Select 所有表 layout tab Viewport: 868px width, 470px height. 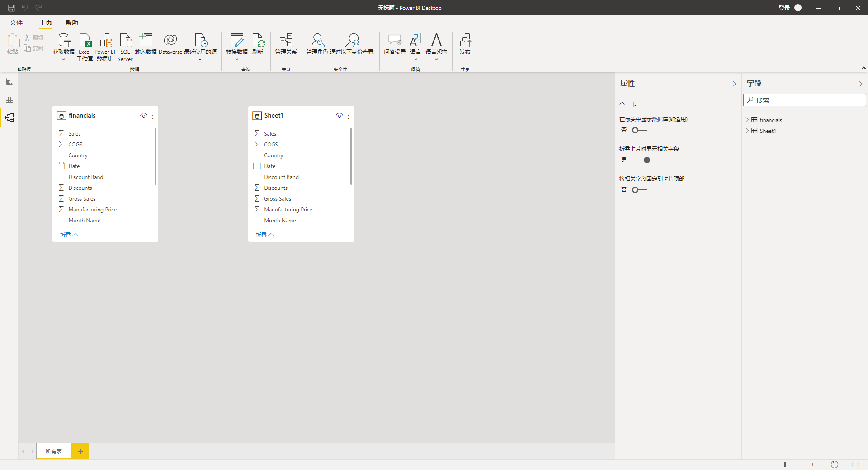point(54,451)
